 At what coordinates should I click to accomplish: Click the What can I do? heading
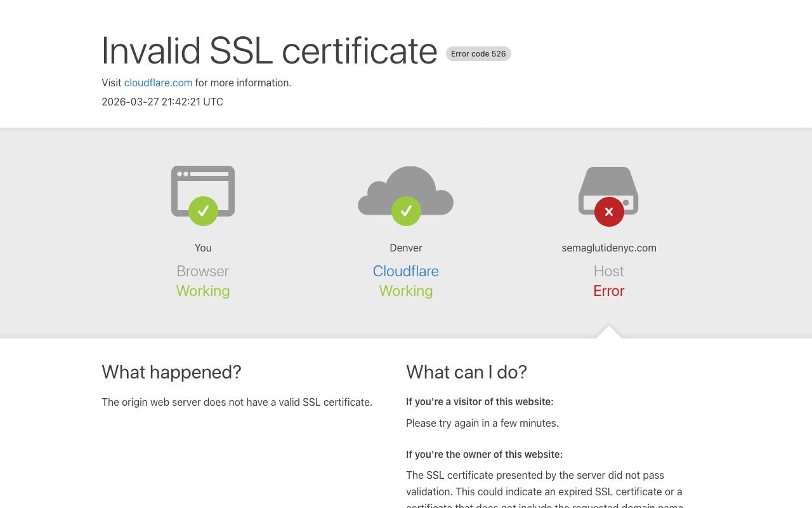coord(466,372)
